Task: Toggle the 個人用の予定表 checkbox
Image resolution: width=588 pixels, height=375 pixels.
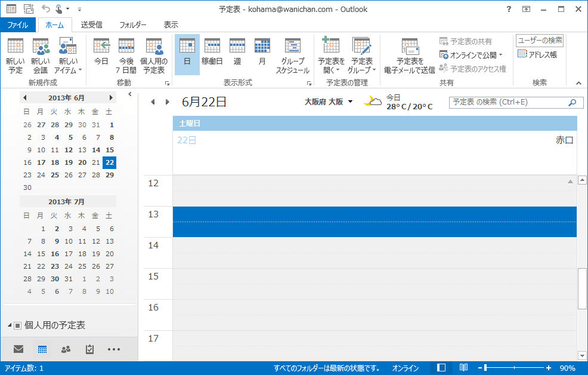Action: point(18,325)
